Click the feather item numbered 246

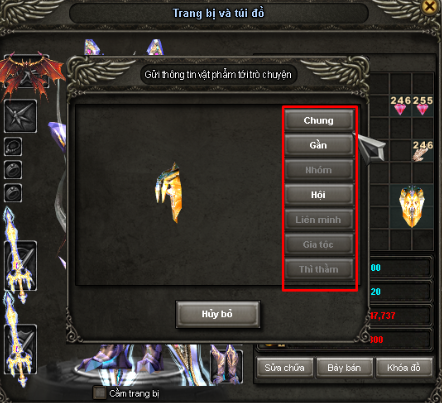422,151
